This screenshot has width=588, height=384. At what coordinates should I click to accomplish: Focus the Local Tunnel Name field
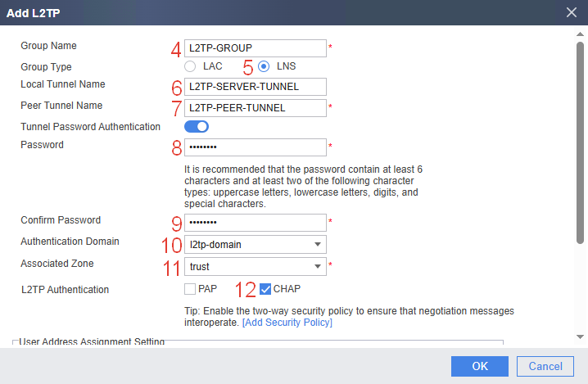point(256,87)
